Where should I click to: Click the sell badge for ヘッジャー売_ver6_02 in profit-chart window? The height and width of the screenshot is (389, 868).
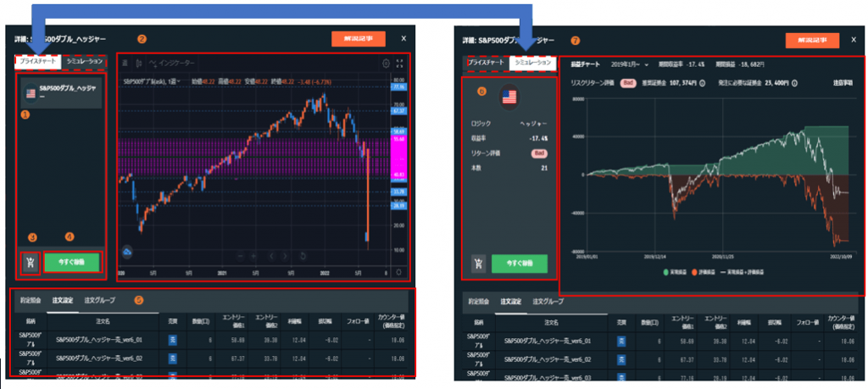coord(621,359)
